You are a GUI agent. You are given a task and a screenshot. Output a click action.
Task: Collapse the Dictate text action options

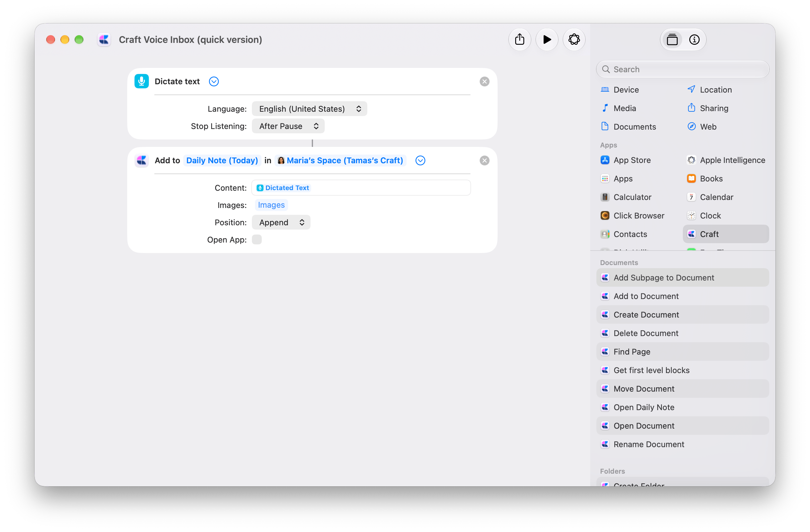[x=214, y=82]
